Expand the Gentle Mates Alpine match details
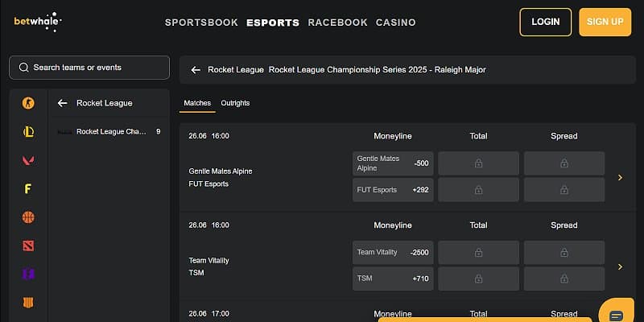 click(x=620, y=177)
